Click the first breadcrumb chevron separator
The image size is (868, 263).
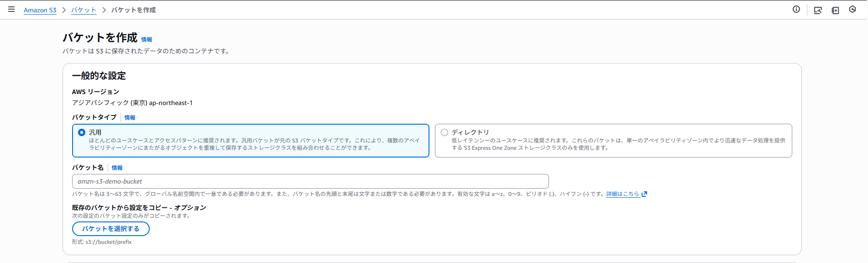click(x=64, y=10)
